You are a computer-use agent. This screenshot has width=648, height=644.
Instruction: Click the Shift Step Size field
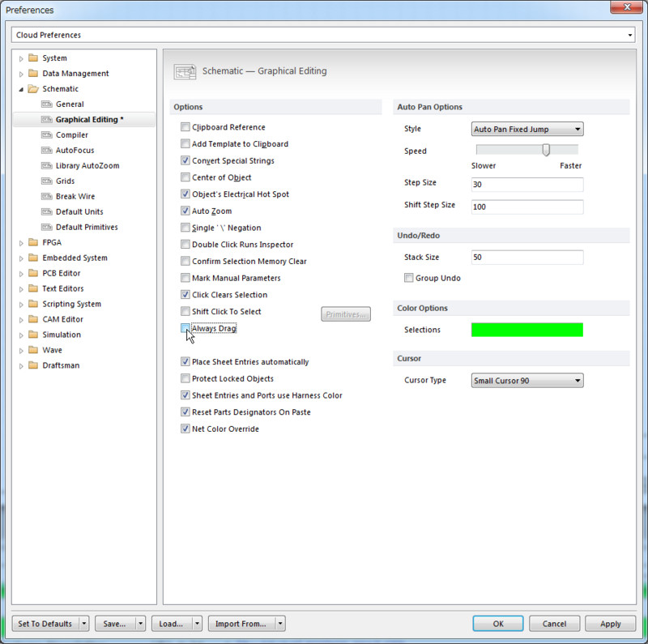[527, 207]
